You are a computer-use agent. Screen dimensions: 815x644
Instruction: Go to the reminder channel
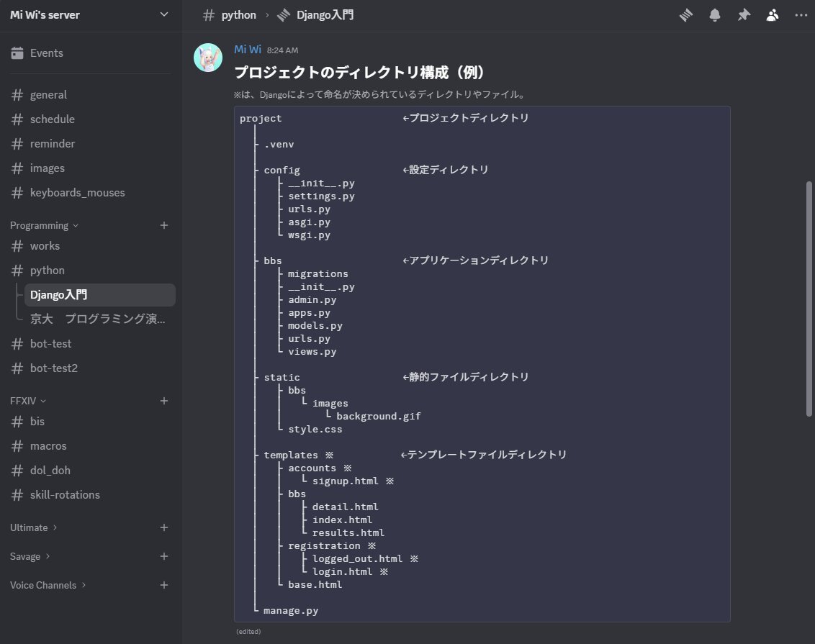pyautogui.click(x=90, y=144)
